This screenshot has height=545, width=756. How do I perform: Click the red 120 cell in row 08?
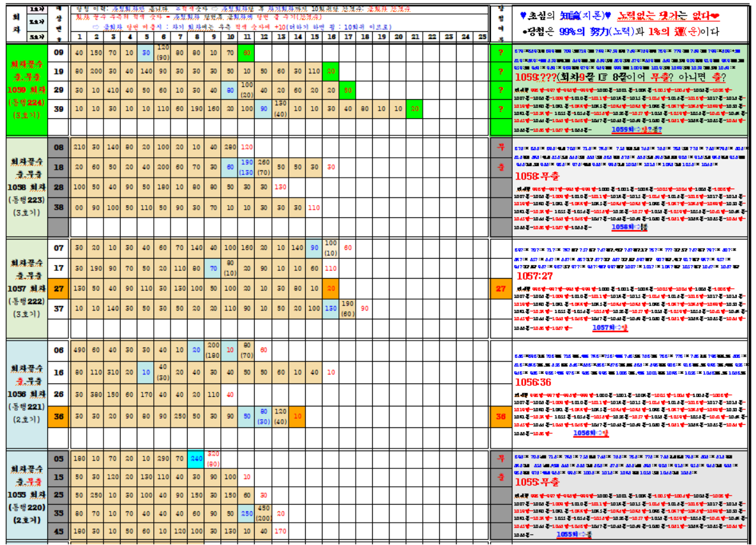click(246, 148)
